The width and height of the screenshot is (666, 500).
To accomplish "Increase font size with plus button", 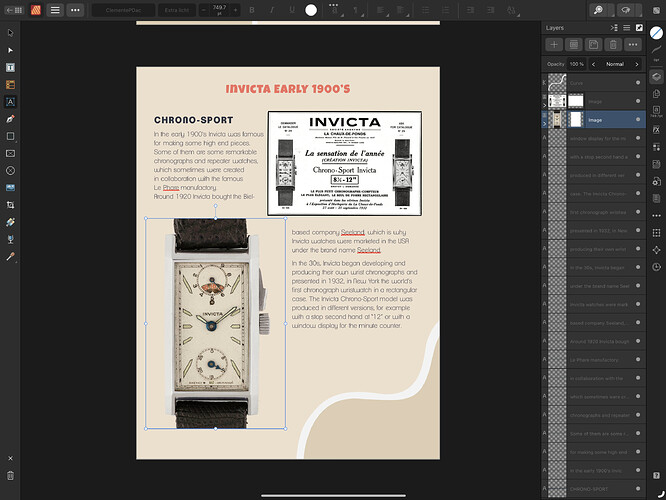I will click(235, 10).
